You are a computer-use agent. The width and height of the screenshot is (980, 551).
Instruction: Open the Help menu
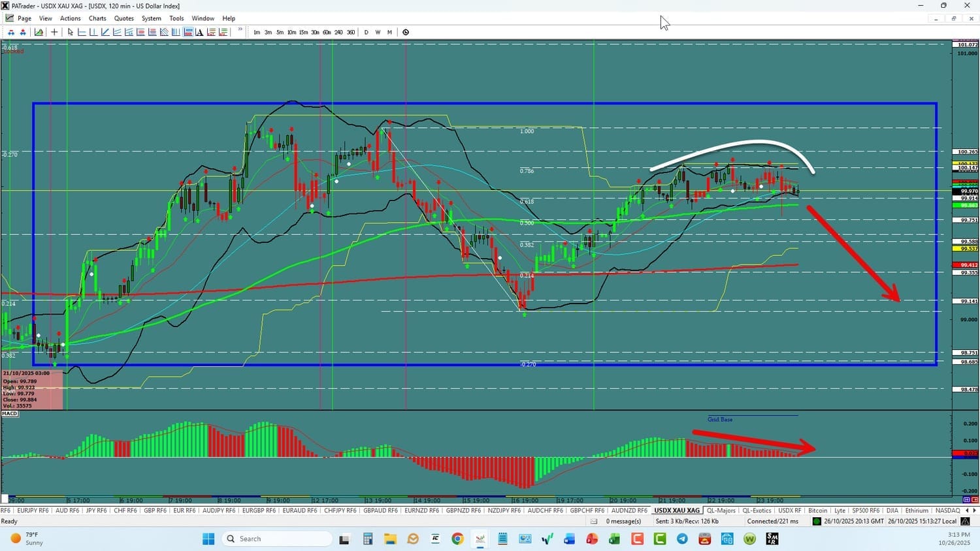[x=229, y=18]
